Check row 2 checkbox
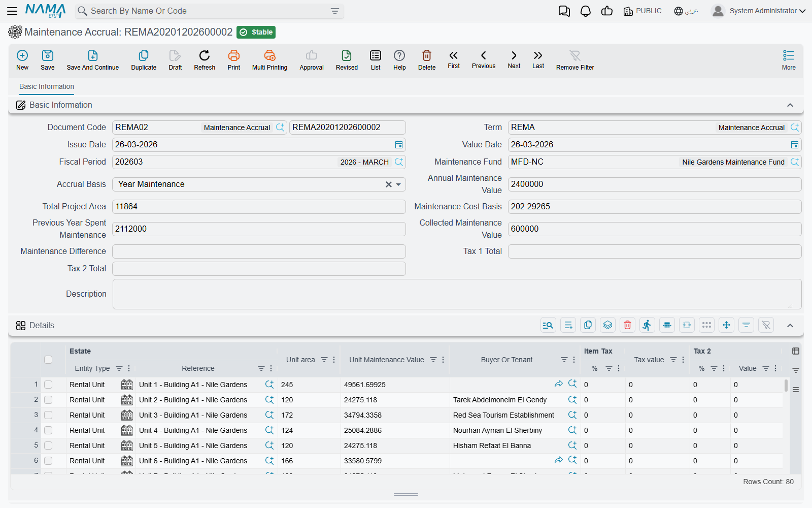The image size is (812, 508). [48, 400]
